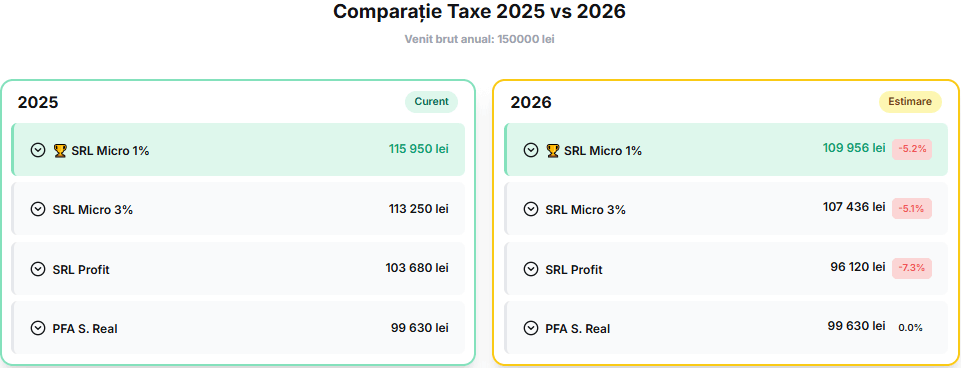Expand 2025 SRL Profit chevron
The width and height of the screenshot is (961, 368).
[38, 269]
